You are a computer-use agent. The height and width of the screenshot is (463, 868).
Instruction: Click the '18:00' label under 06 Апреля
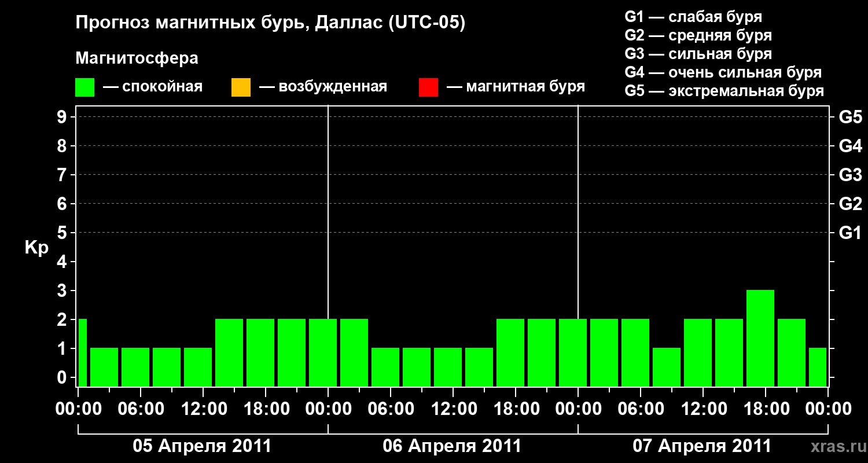coord(516,409)
